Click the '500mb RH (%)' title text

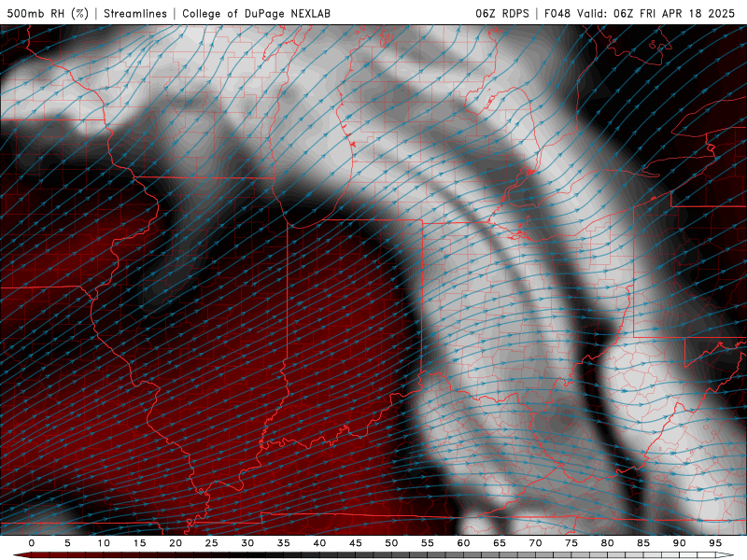pos(48,13)
